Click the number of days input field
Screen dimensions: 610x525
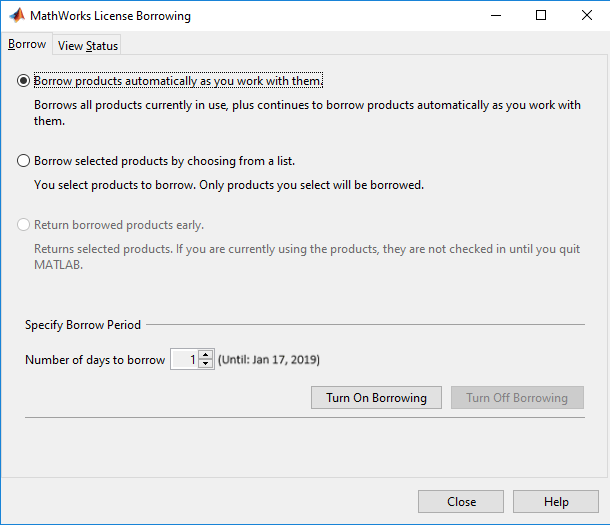tap(184, 360)
